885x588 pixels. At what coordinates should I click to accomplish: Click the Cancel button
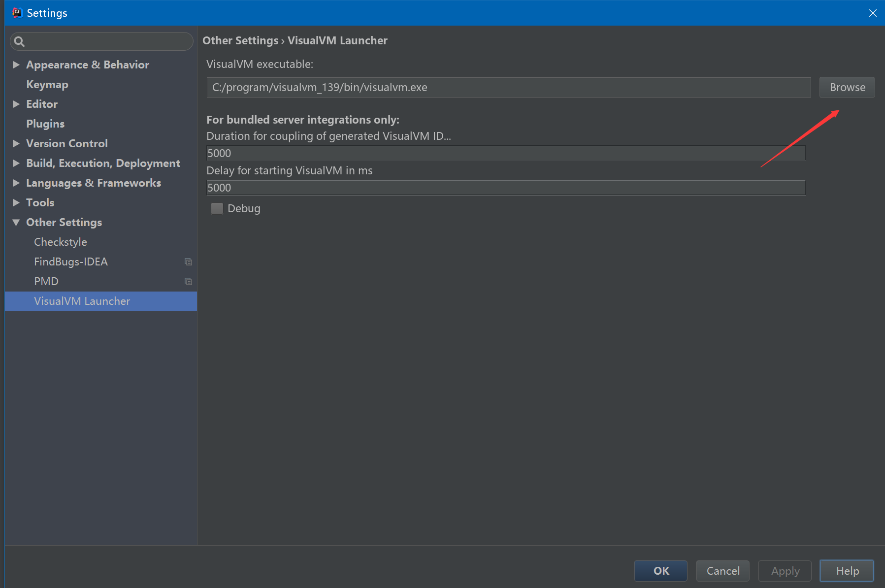click(x=723, y=571)
